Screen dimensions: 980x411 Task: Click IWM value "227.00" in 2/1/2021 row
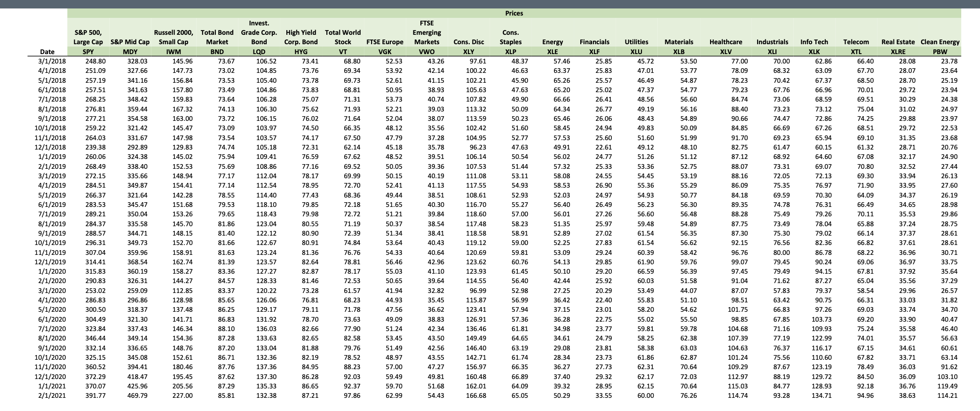pyautogui.click(x=182, y=395)
